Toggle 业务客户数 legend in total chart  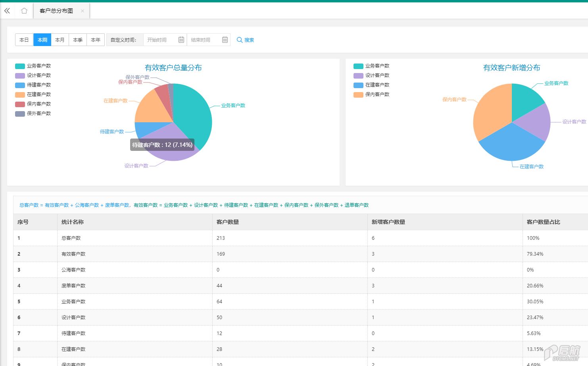point(33,66)
